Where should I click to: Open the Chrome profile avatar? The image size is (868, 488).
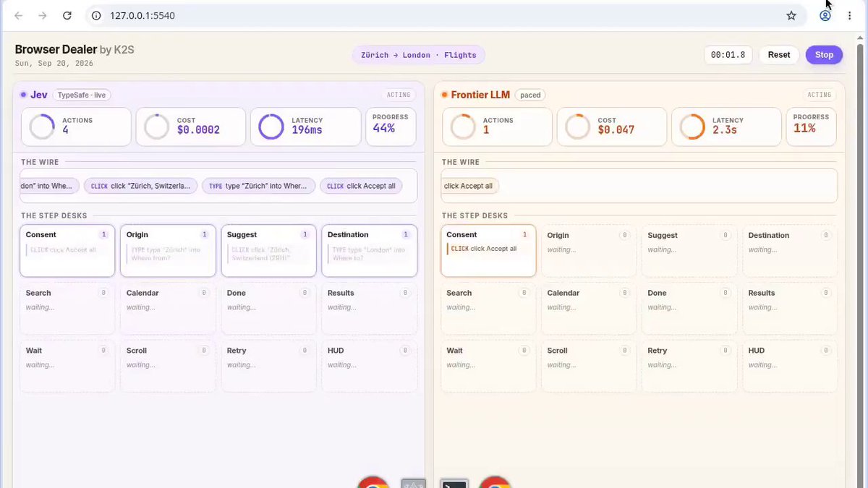tap(825, 15)
